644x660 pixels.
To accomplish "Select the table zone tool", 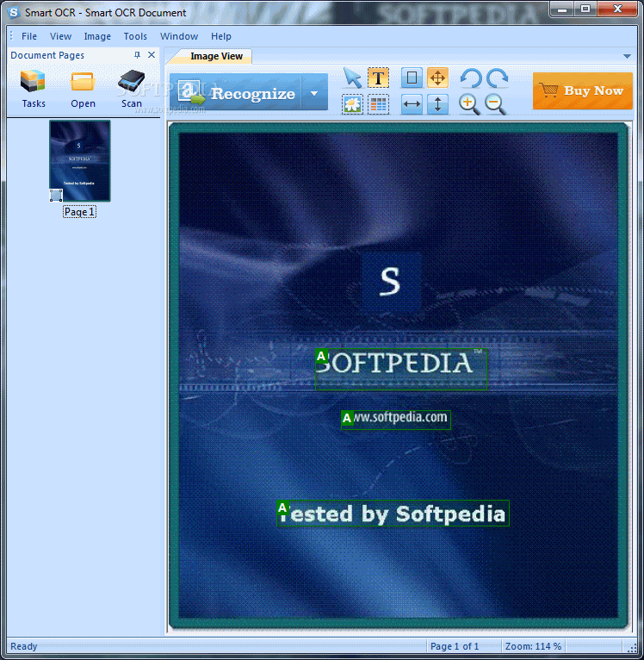I will point(378,104).
